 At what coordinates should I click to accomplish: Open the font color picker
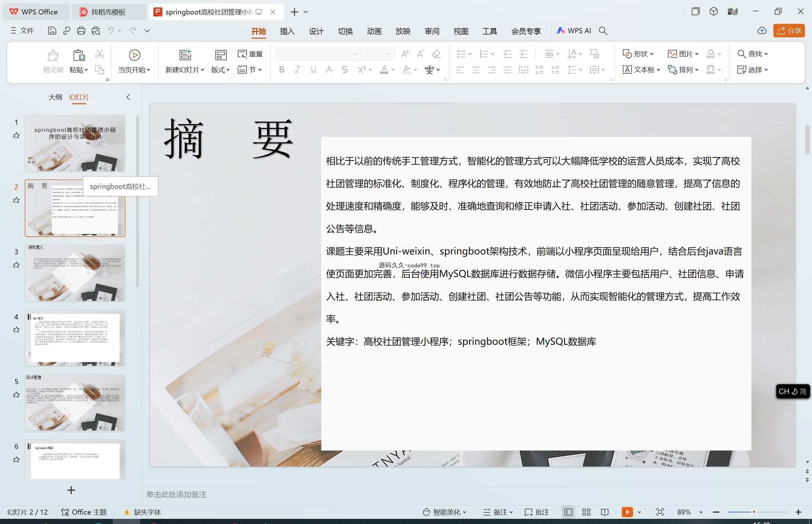[392, 70]
